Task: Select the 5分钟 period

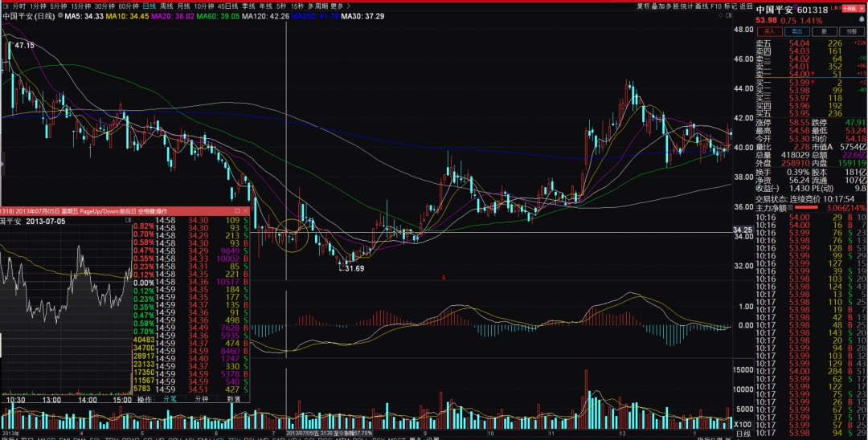Action: (59, 6)
